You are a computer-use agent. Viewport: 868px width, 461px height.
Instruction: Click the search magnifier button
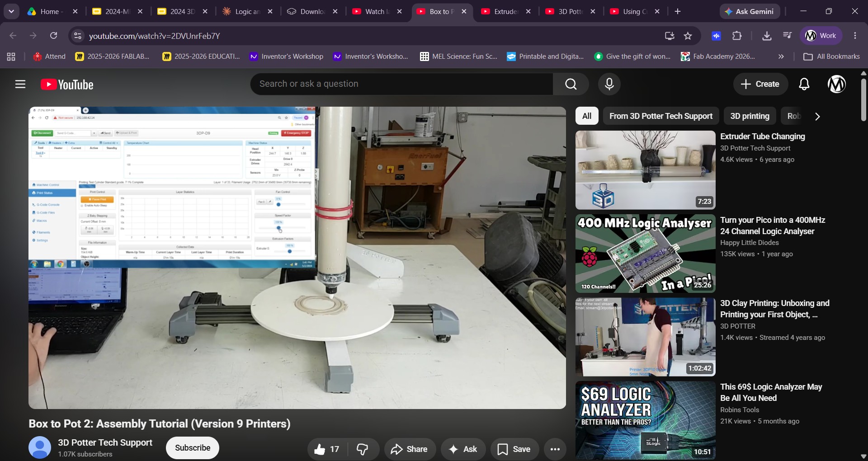[571, 84]
